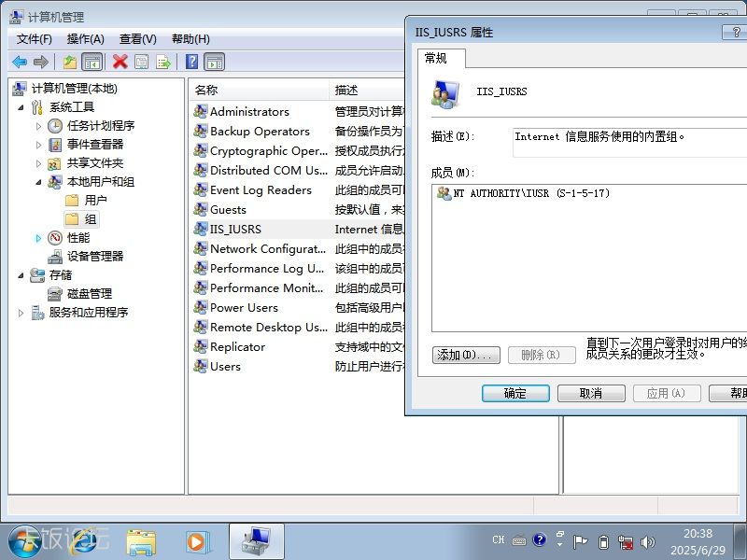Open the Properties toolbar icon

click(x=142, y=62)
